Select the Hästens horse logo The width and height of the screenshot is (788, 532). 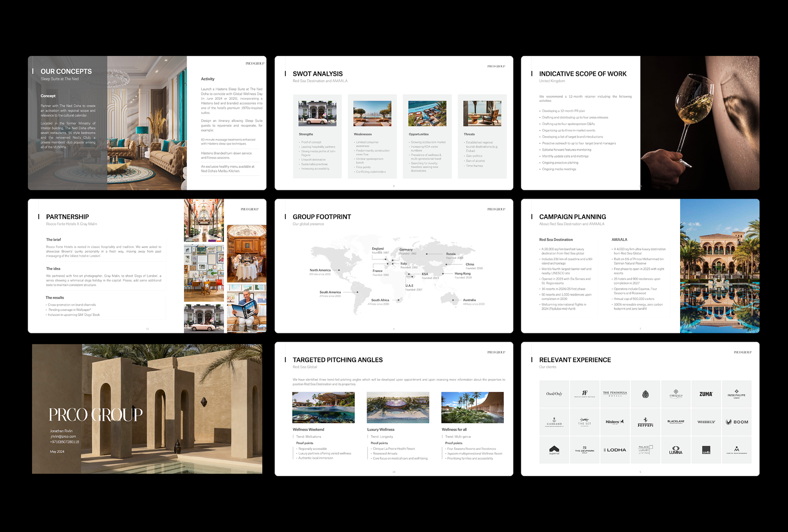coord(615,422)
